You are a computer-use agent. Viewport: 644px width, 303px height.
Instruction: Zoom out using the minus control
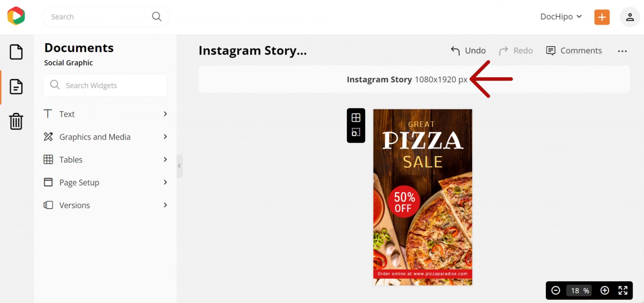coord(556,290)
